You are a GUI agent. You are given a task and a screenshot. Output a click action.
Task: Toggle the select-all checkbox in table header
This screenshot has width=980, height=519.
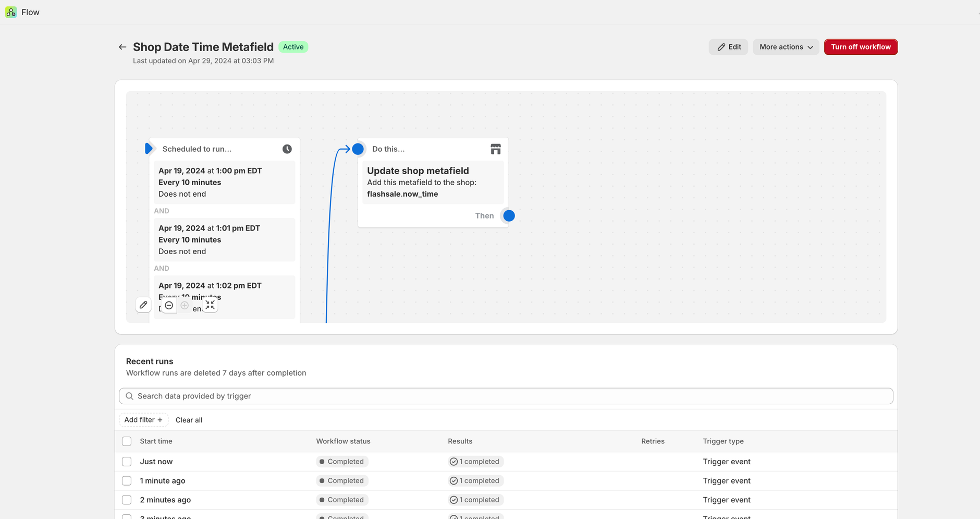pyautogui.click(x=127, y=441)
